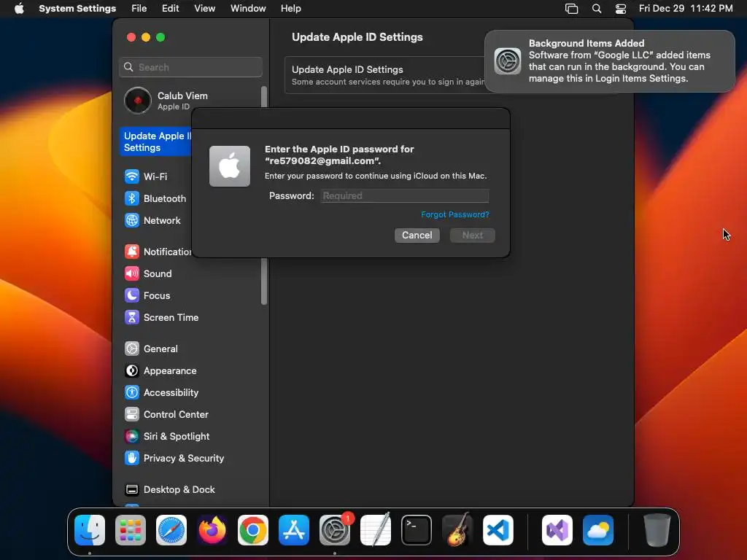Open Notifications settings pane
The width and height of the screenshot is (747, 560).
(158, 252)
